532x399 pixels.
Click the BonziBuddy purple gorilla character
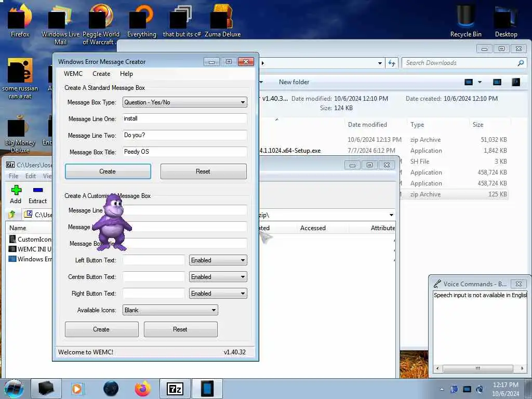tap(111, 222)
